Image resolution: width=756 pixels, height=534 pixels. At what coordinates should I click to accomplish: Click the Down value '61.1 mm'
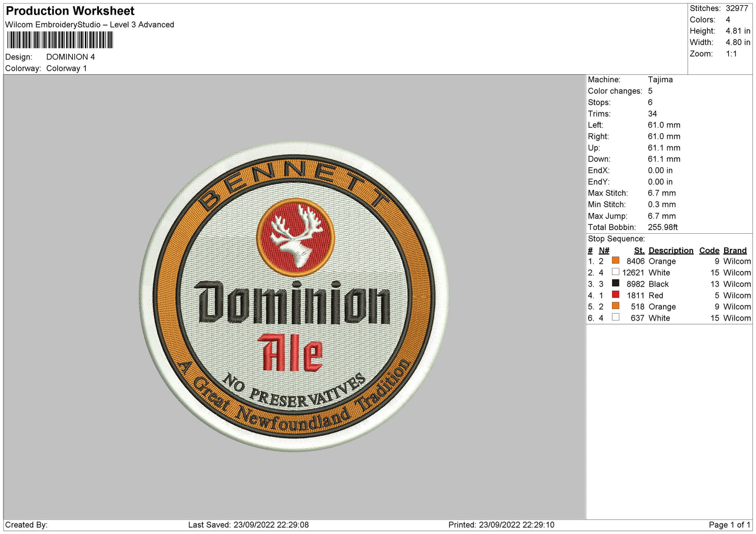point(664,159)
